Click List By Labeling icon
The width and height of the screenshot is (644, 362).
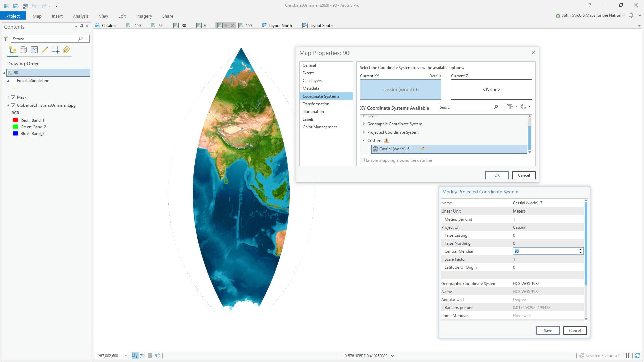tap(66, 50)
